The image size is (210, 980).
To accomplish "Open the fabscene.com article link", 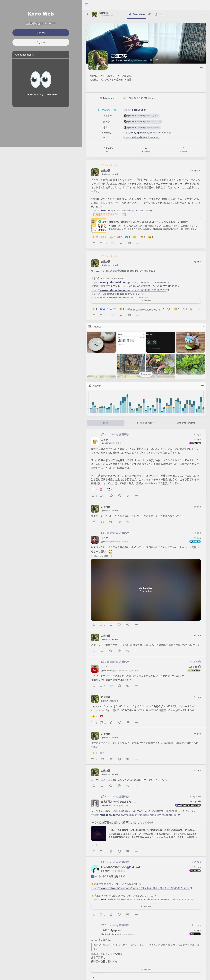I will pyautogui.click(x=135, y=815).
